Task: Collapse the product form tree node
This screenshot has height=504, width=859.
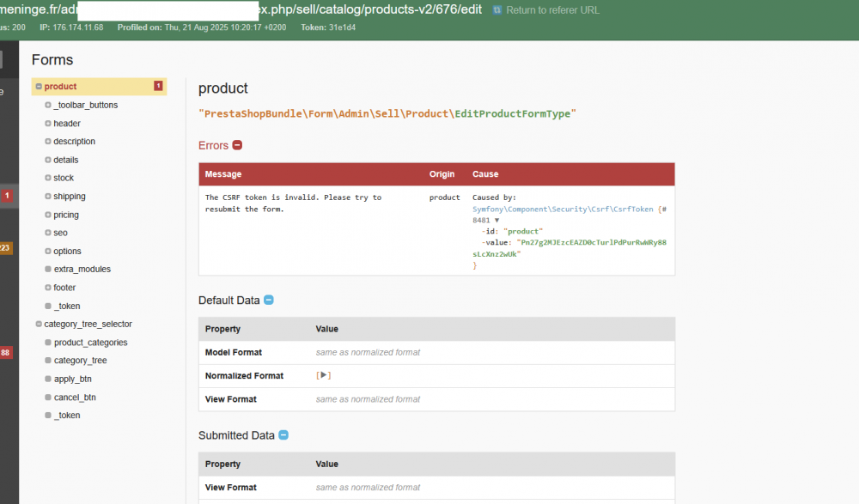Action: point(39,87)
